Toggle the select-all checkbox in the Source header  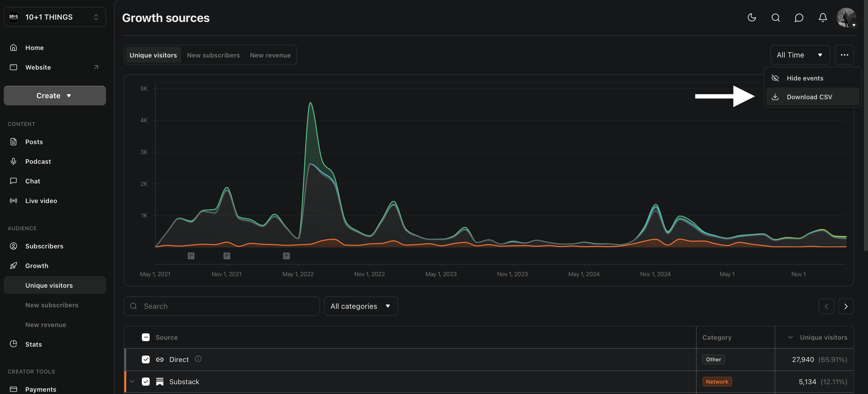coord(146,337)
